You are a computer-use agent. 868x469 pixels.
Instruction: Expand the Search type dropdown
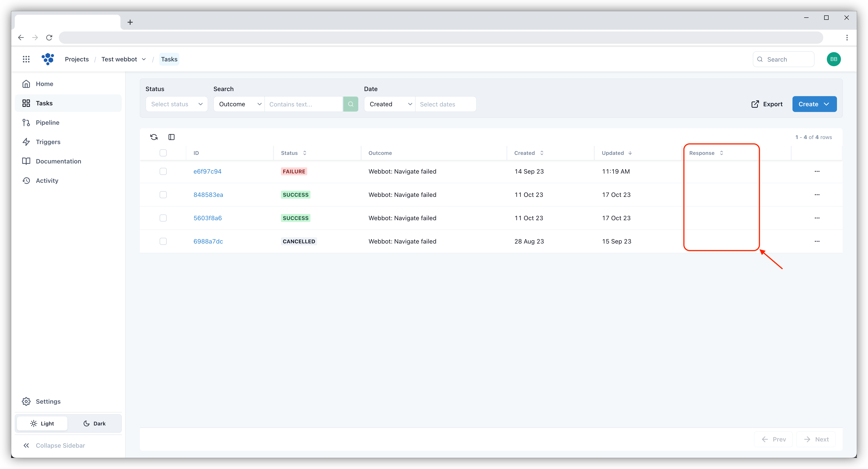point(239,104)
